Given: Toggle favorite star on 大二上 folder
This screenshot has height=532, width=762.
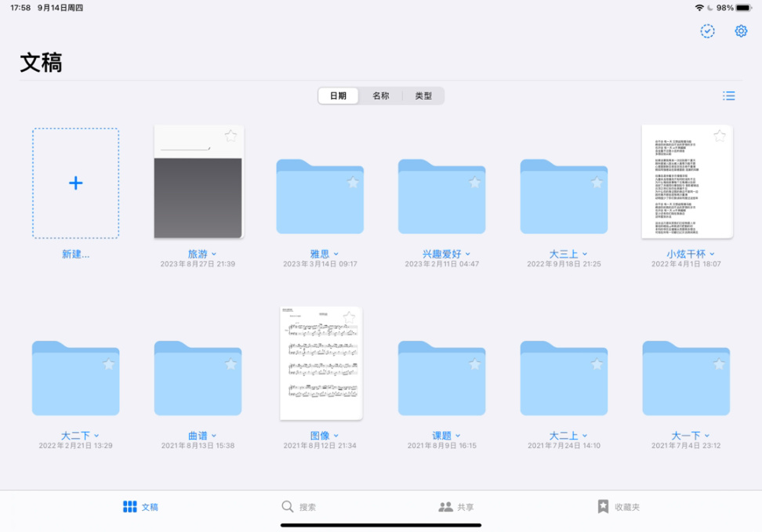Looking at the screenshot, I should [597, 364].
